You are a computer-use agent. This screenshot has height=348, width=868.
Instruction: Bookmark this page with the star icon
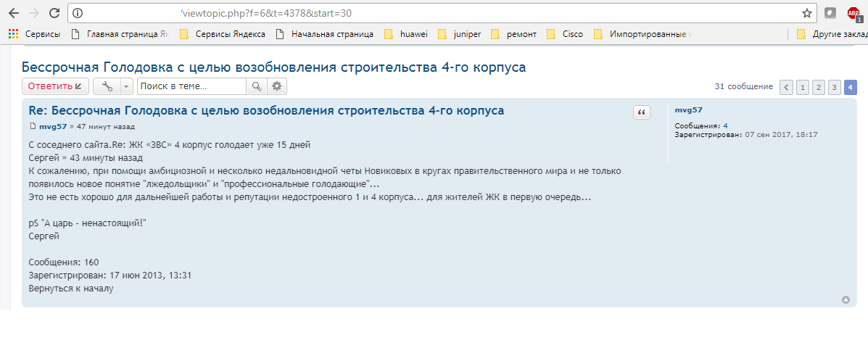tap(807, 13)
